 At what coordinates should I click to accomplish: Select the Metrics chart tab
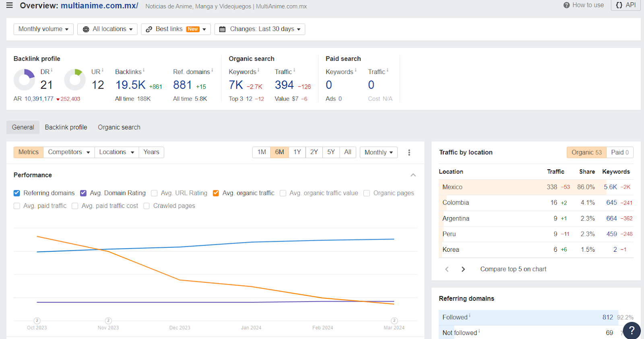[29, 152]
